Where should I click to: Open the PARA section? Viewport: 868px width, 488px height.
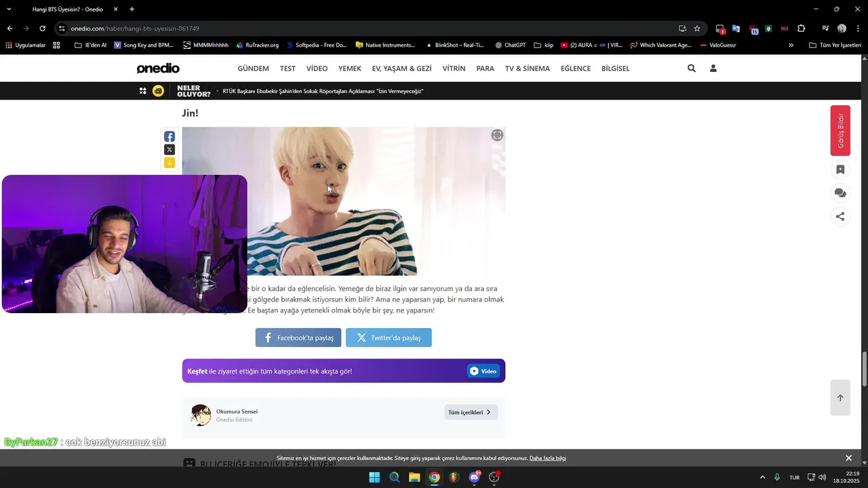[x=486, y=68]
